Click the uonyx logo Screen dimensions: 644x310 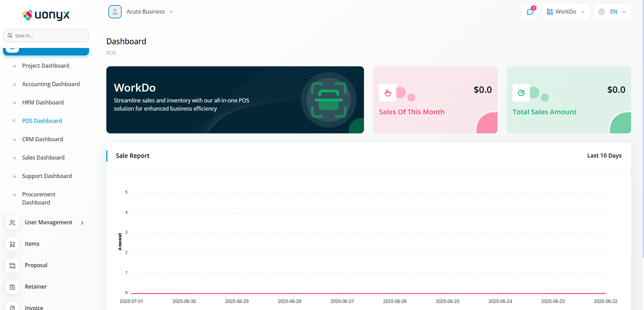pos(46,15)
